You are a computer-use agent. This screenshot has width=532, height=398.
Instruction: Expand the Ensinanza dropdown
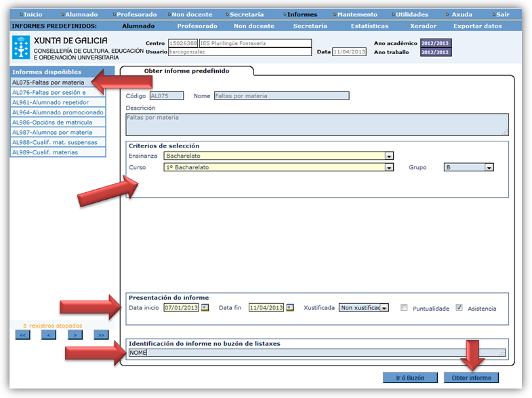click(x=389, y=156)
